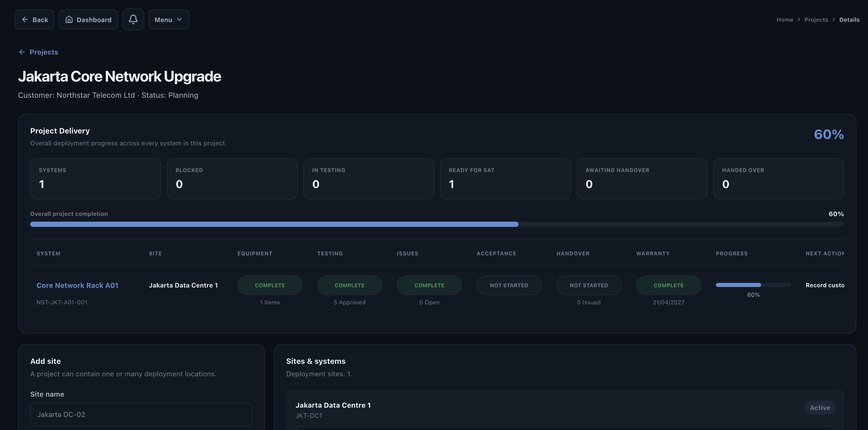Viewport: 868px width, 430px height.
Task: Click the Jakarta Data Centre 1 site card title
Action: pyautogui.click(x=333, y=405)
